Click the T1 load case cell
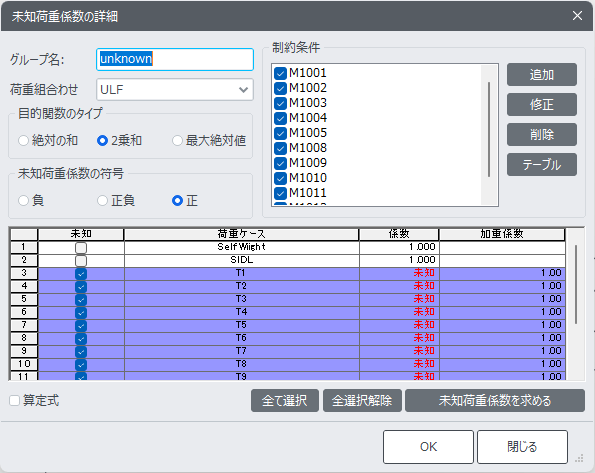The height and width of the screenshot is (473, 595). (x=241, y=273)
